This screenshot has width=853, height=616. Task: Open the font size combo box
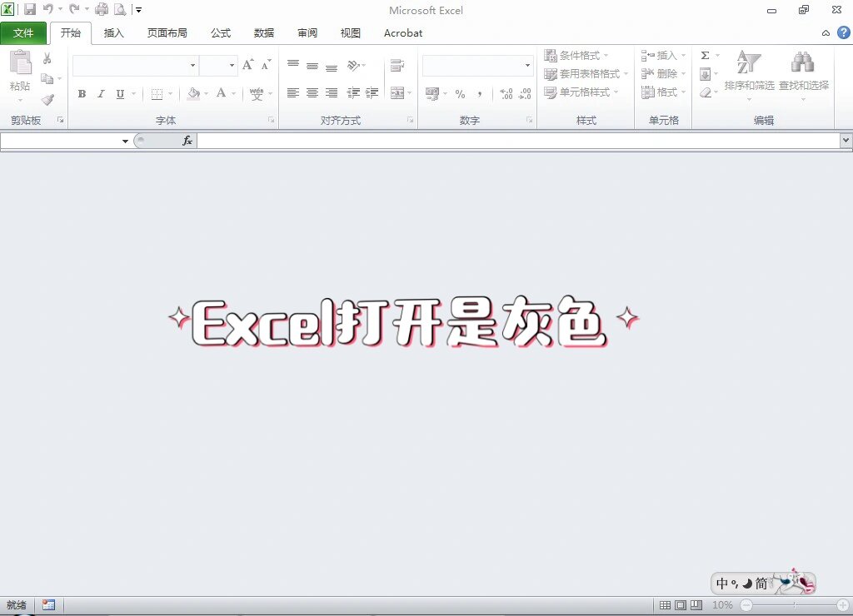point(218,65)
